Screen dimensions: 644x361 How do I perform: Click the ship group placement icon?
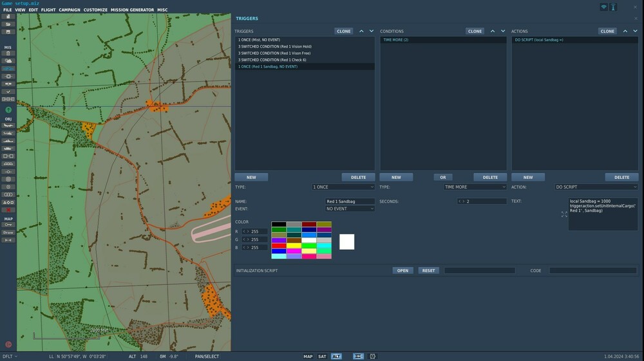(8, 140)
